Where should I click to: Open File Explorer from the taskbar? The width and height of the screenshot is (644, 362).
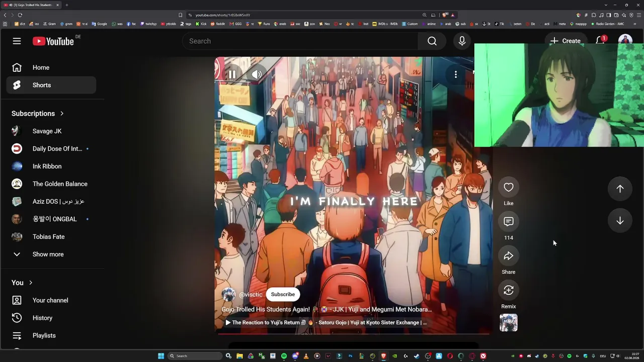(x=239, y=356)
